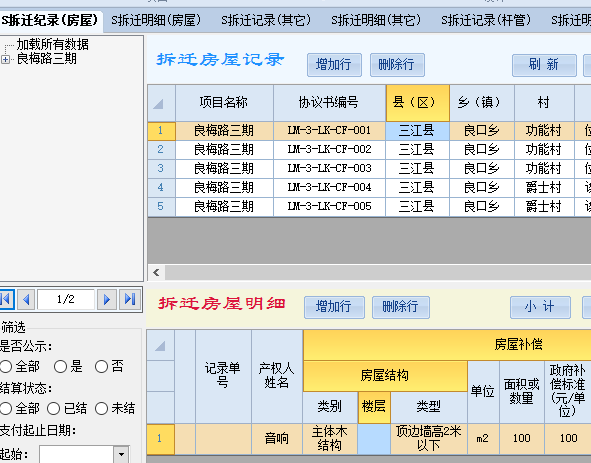Click the 小计 button
The height and width of the screenshot is (463, 591).
[540, 307]
